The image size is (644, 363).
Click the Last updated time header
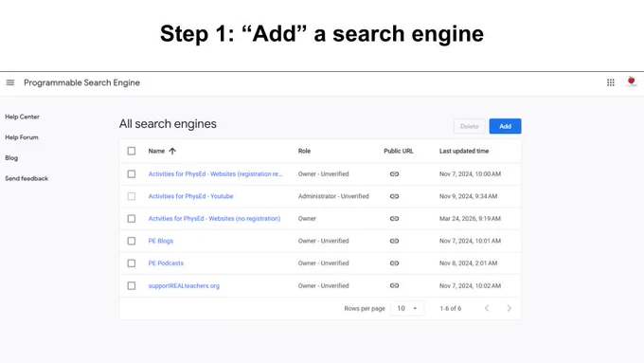464,151
